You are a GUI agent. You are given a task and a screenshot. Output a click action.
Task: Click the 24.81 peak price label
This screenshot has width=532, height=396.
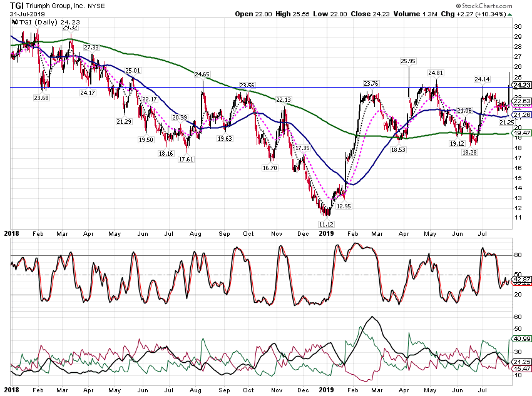(x=436, y=73)
